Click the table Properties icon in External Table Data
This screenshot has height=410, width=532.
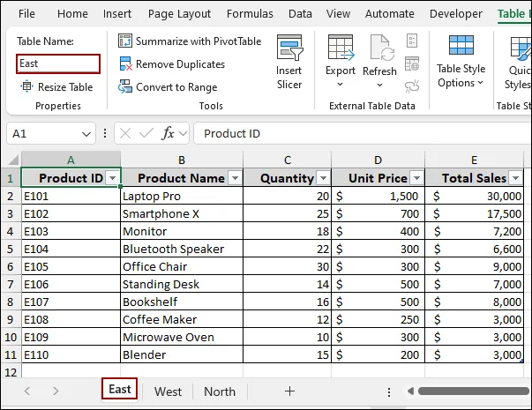[412, 41]
